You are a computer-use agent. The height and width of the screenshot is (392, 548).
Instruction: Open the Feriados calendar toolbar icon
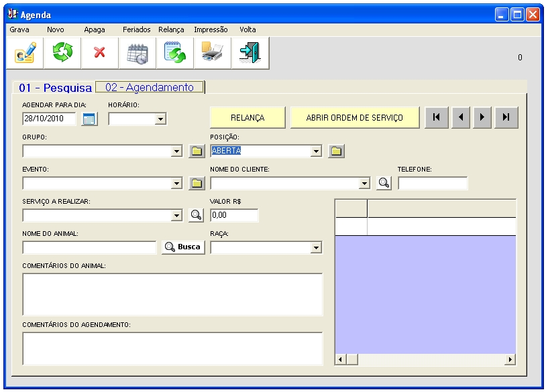point(138,53)
